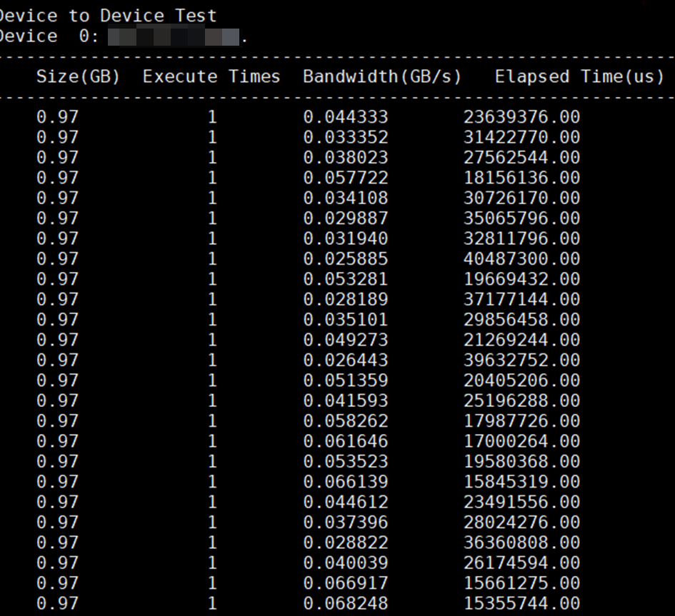Click elapsed time 19580368.00

[x=521, y=462]
